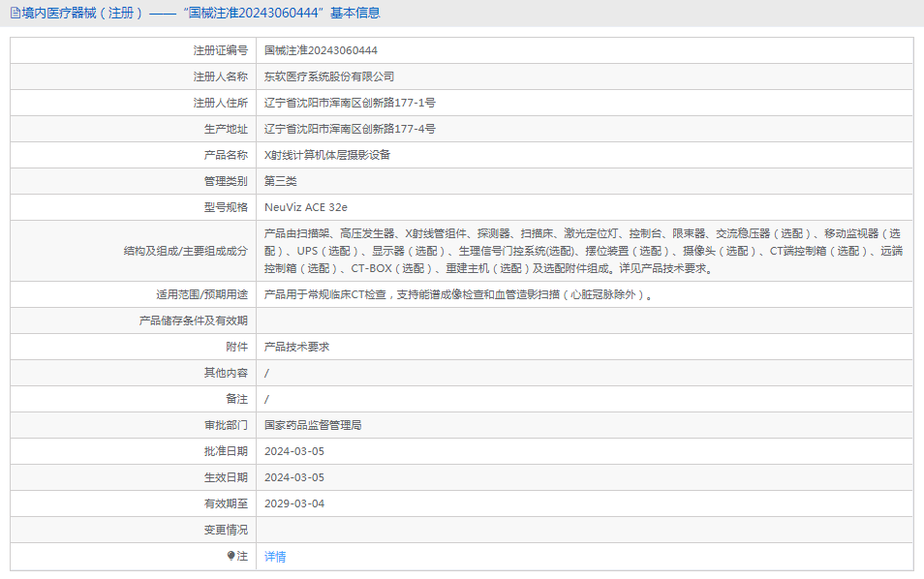Click the 变更情况 label
This screenshot has width=924, height=579.
[x=226, y=530]
